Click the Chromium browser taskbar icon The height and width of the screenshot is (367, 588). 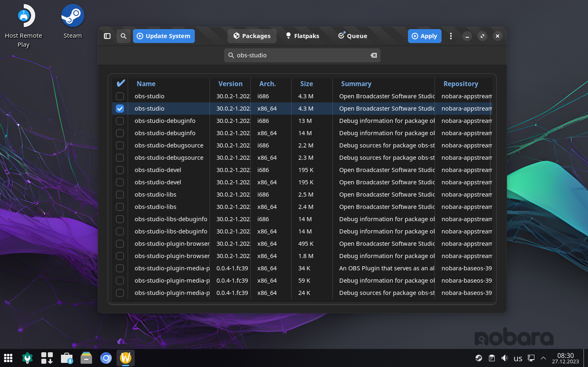click(x=106, y=358)
